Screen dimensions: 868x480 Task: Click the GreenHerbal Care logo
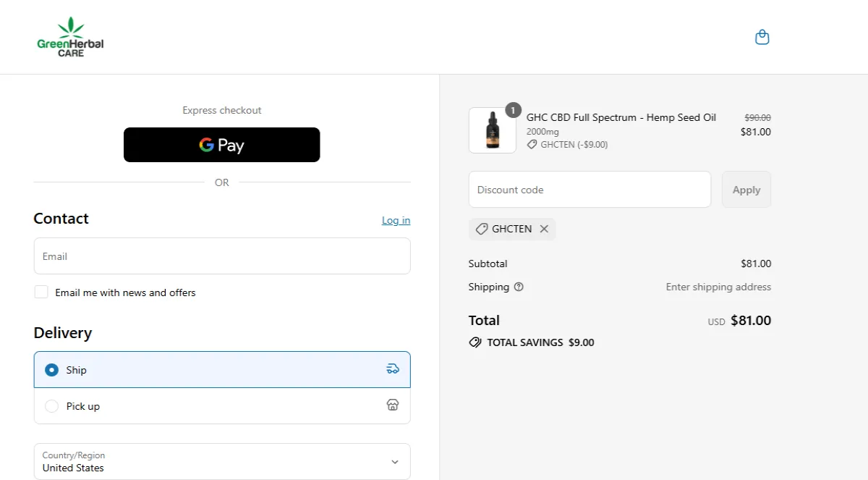(69, 36)
